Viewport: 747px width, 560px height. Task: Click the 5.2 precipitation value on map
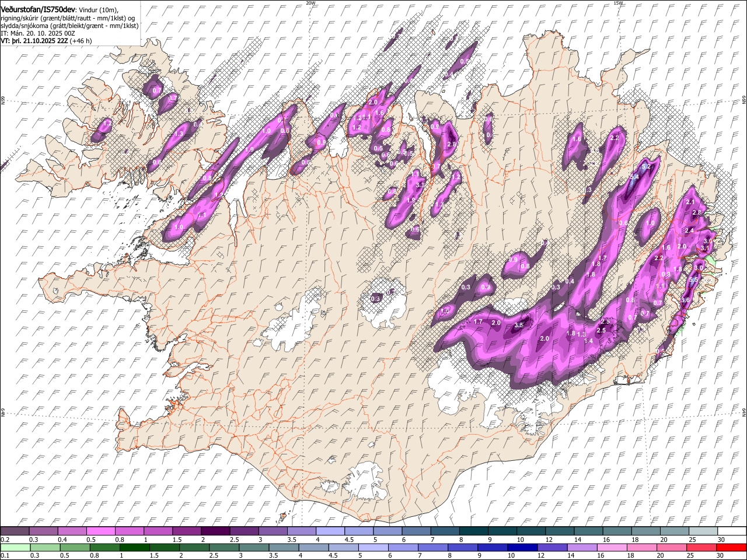[x=645, y=167]
